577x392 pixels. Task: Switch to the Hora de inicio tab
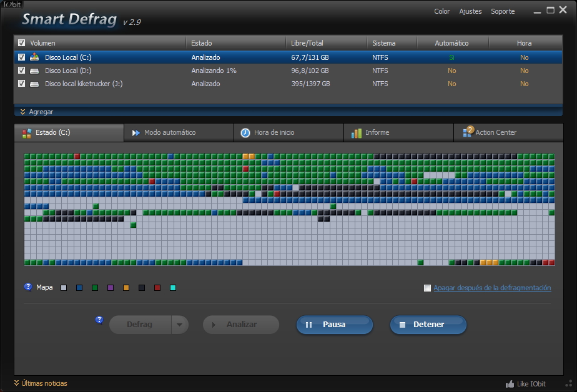[x=289, y=133]
